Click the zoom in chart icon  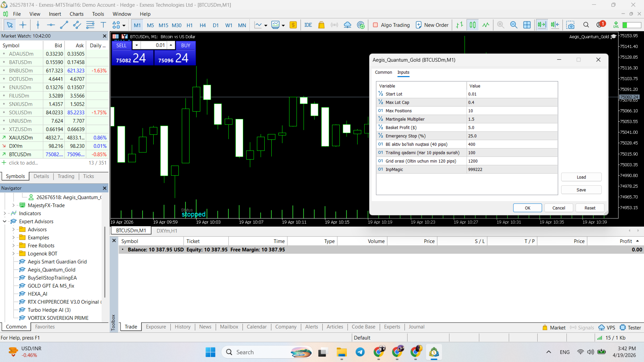coord(500,25)
